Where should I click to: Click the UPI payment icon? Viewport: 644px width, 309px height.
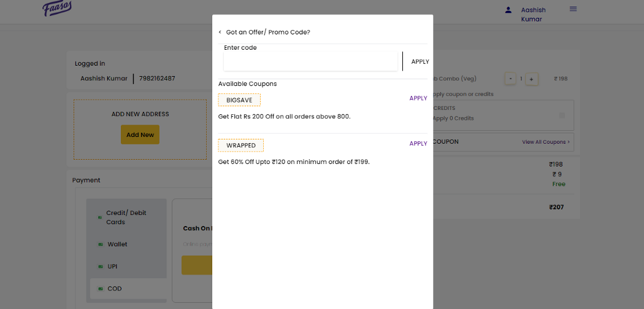point(101,267)
